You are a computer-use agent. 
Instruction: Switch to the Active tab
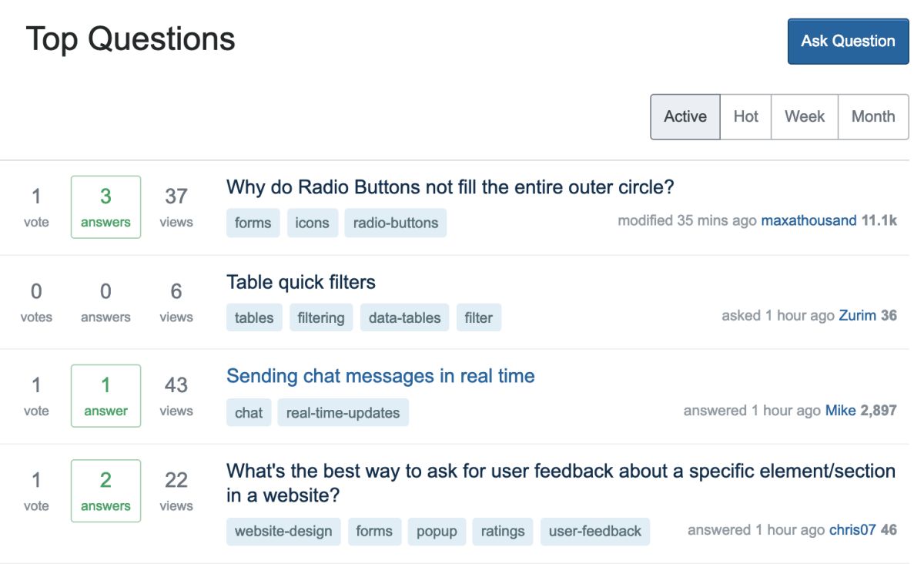685,117
